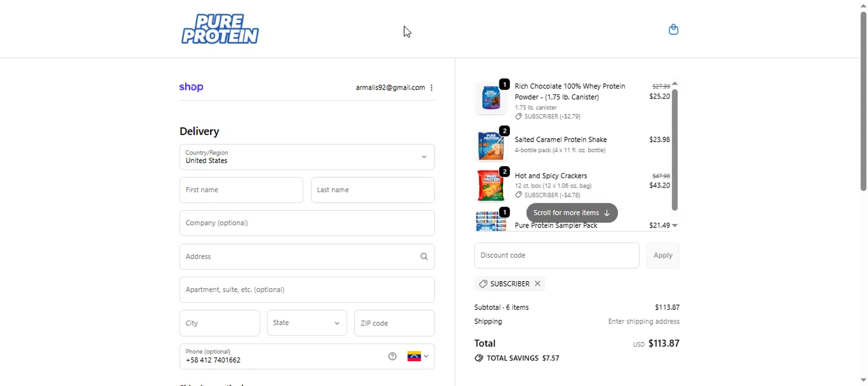The height and width of the screenshot is (386, 868).
Task: Focus the Last name field
Action: pos(373,190)
